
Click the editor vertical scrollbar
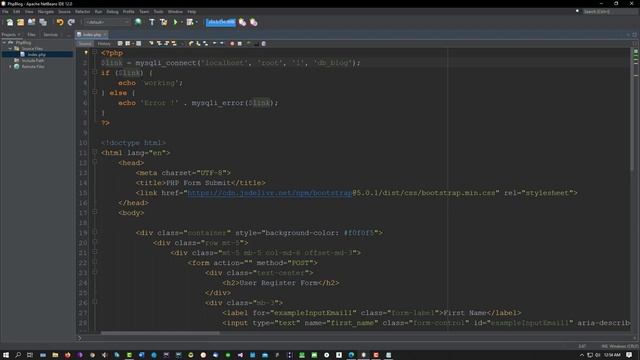coord(632,110)
